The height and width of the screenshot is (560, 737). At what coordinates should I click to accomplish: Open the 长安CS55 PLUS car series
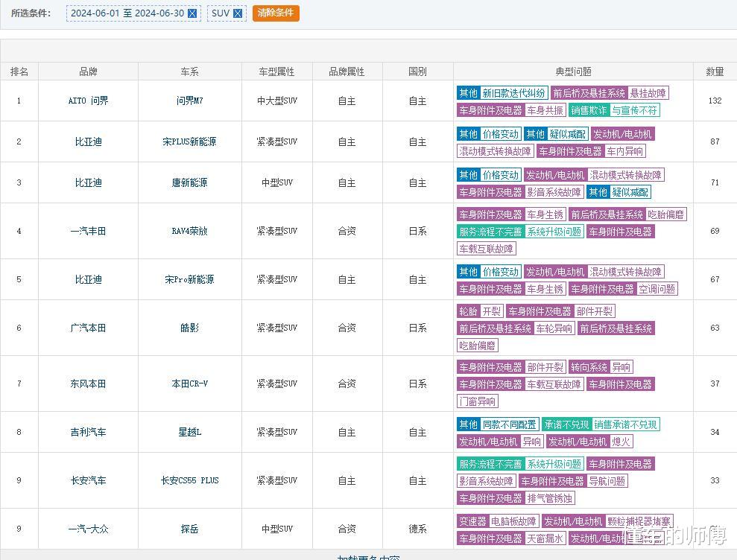(x=190, y=480)
